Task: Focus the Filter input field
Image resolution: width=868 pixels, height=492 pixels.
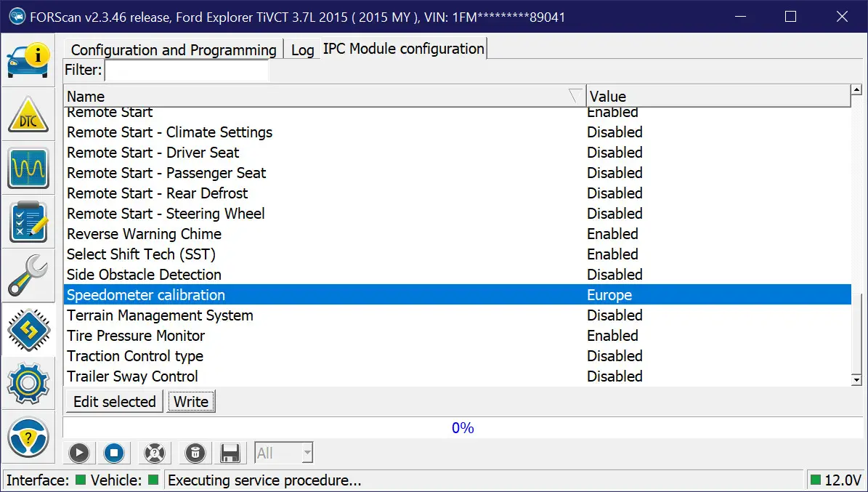Action: (187, 70)
